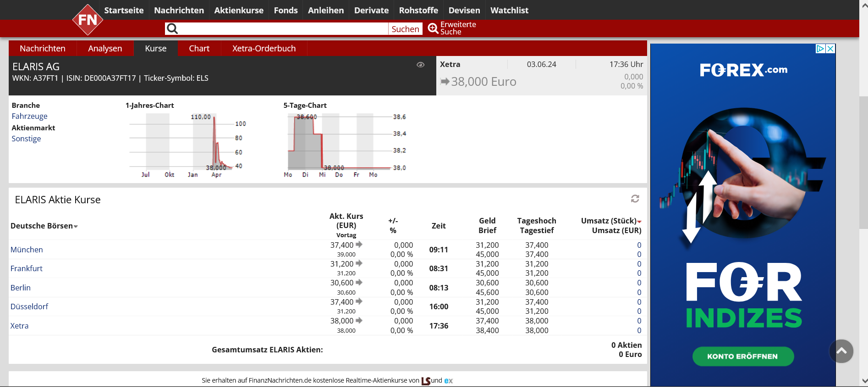Toggle the watchlist eye icon for ELARIS AG
Image resolution: width=868 pixels, height=390 pixels.
pos(420,65)
